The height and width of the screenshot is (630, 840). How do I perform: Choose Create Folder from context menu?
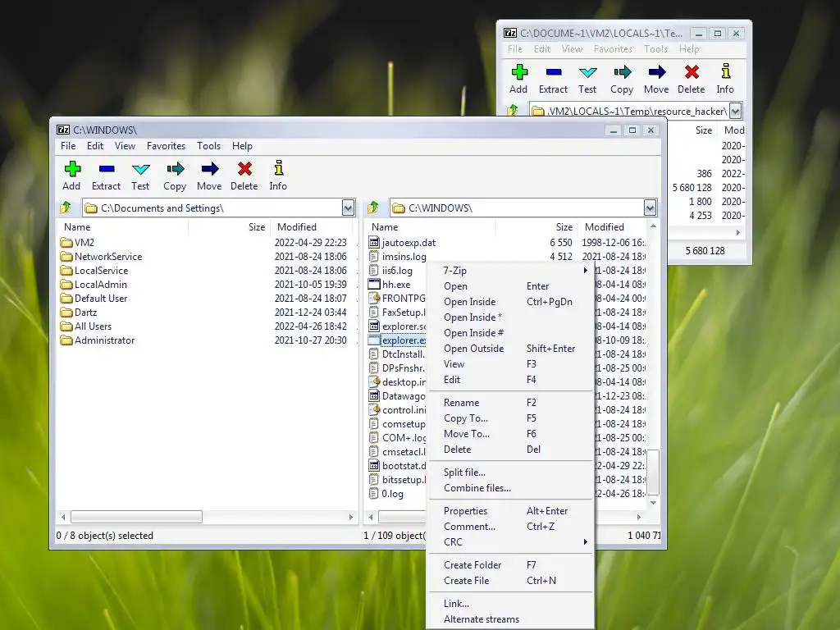click(x=472, y=564)
